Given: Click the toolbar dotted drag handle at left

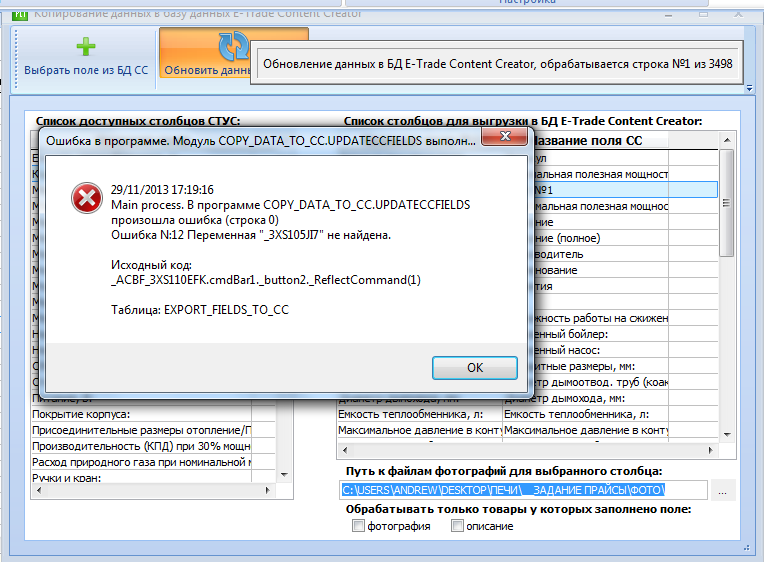Looking at the screenshot, I should 16,59.
